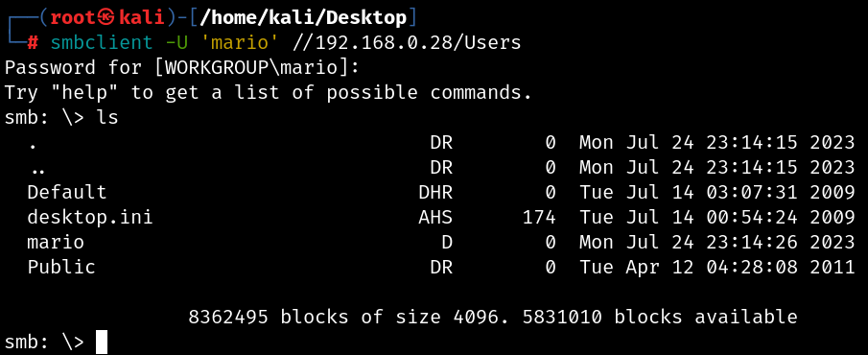This screenshot has width=868, height=355.
Task: Click the blinking cursor block
Action: (102, 342)
